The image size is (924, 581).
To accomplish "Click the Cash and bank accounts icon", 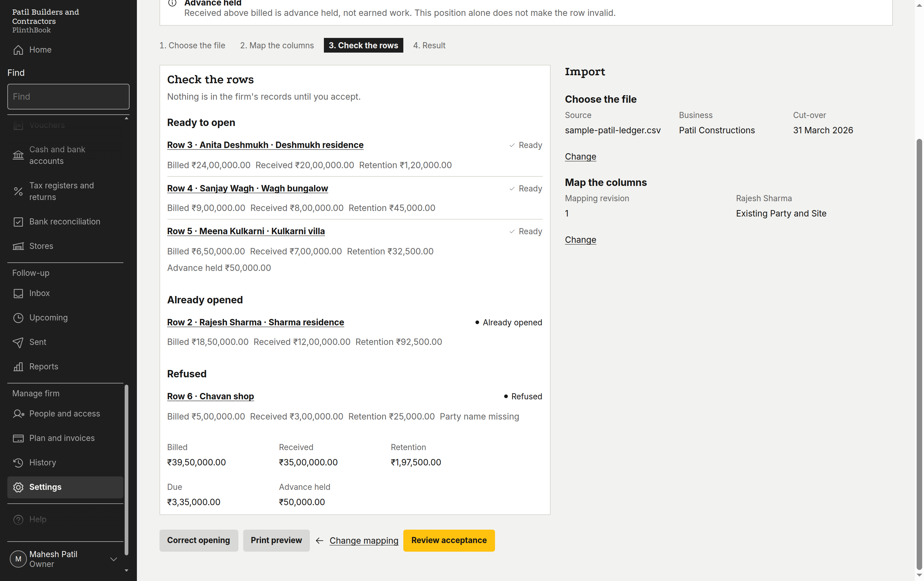I will click(18, 155).
